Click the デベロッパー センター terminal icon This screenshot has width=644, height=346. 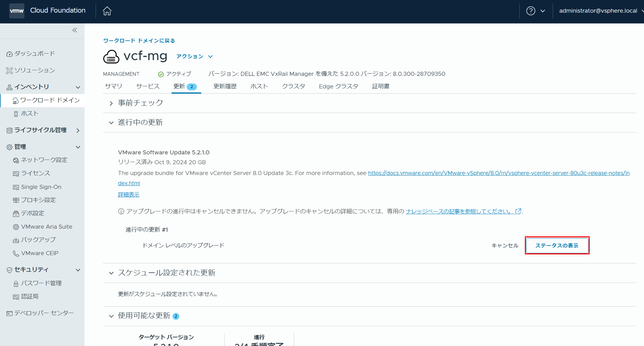pyautogui.click(x=10, y=314)
